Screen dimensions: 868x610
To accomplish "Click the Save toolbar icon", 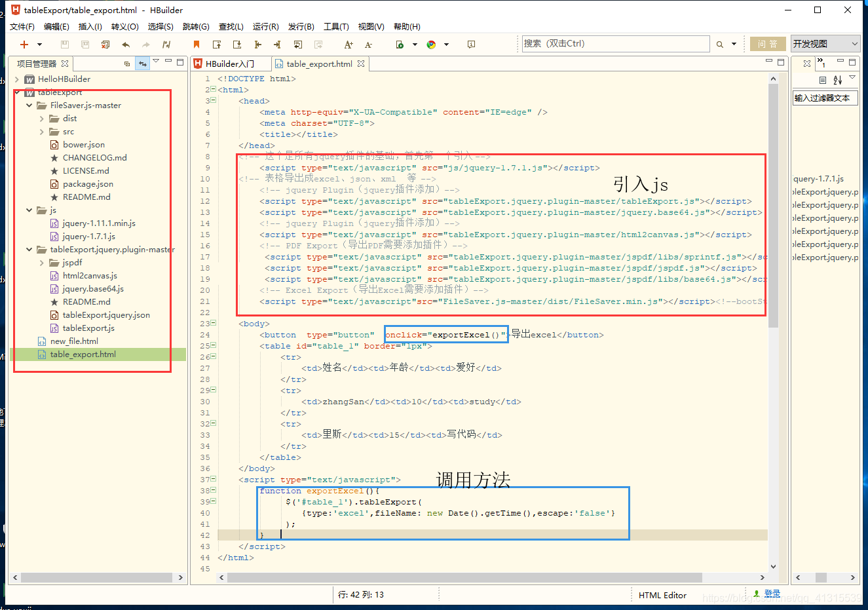I will 64,45.
